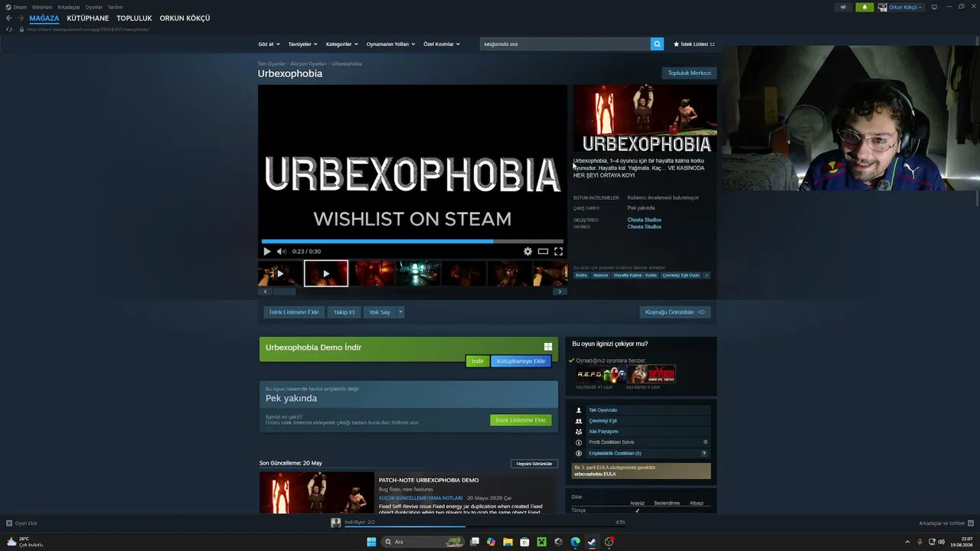Viewport: 980px width, 551px height.
Task: Expand the Özel Kısımlar dropdown
Action: (442, 44)
